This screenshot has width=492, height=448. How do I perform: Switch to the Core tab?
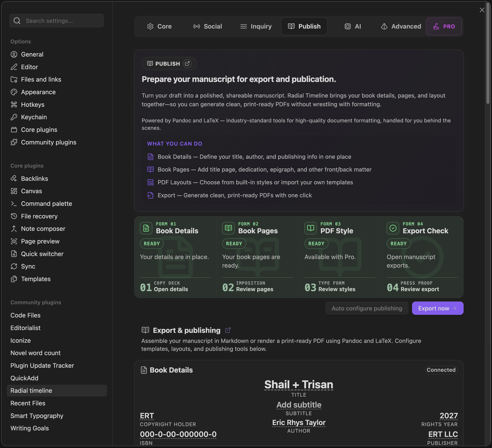tap(159, 26)
